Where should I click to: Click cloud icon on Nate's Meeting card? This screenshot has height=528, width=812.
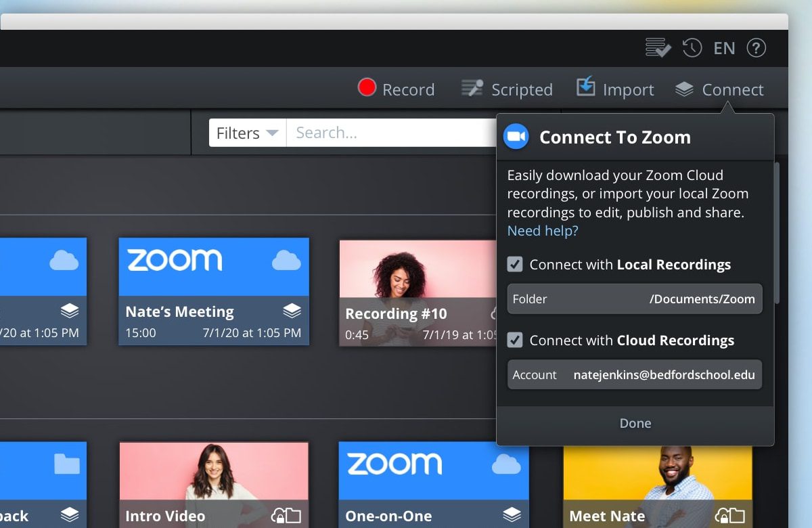286,260
